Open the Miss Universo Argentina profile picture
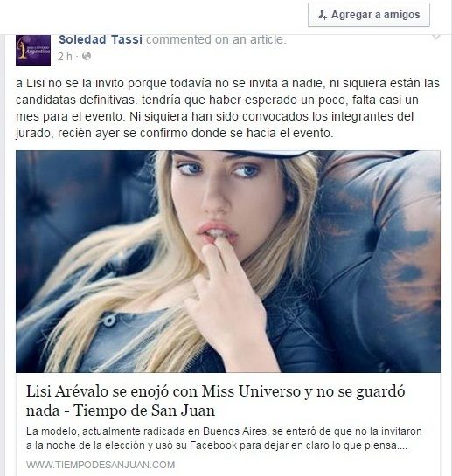Image resolution: width=452 pixels, height=476 pixels. pos(33,50)
